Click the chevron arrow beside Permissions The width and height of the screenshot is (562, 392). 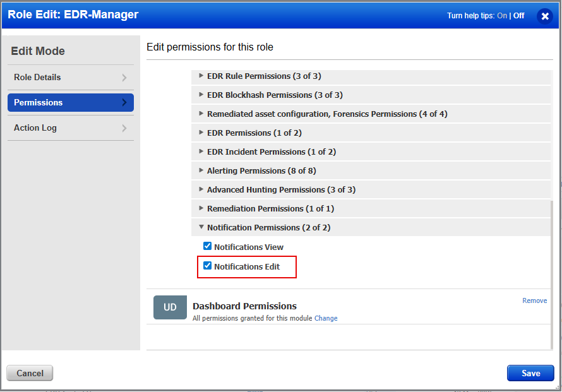(x=124, y=103)
